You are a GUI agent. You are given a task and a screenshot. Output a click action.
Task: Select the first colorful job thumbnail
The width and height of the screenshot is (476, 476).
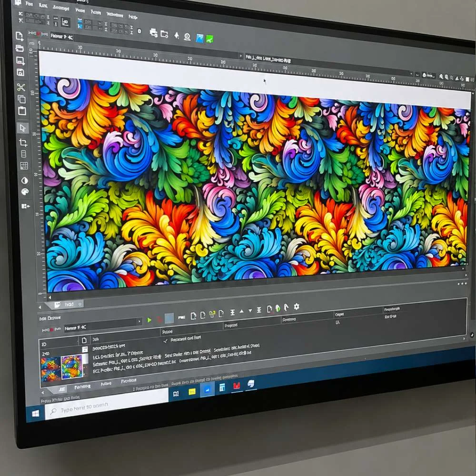[51, 369]
